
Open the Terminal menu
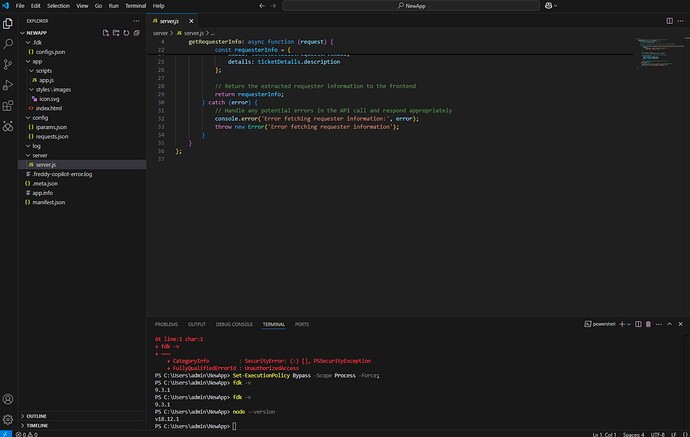pos(136,6)
